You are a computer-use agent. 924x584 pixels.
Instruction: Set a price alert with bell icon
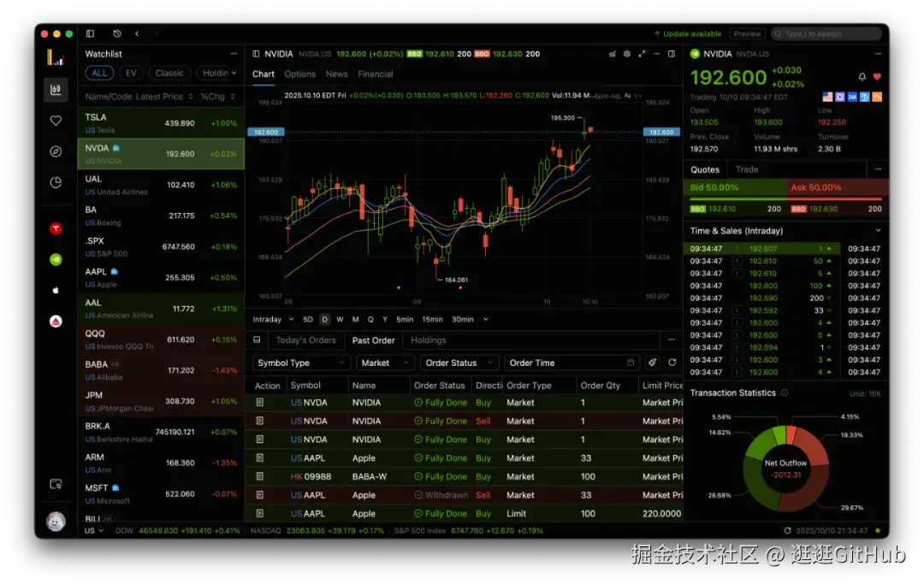click(862, 77)
